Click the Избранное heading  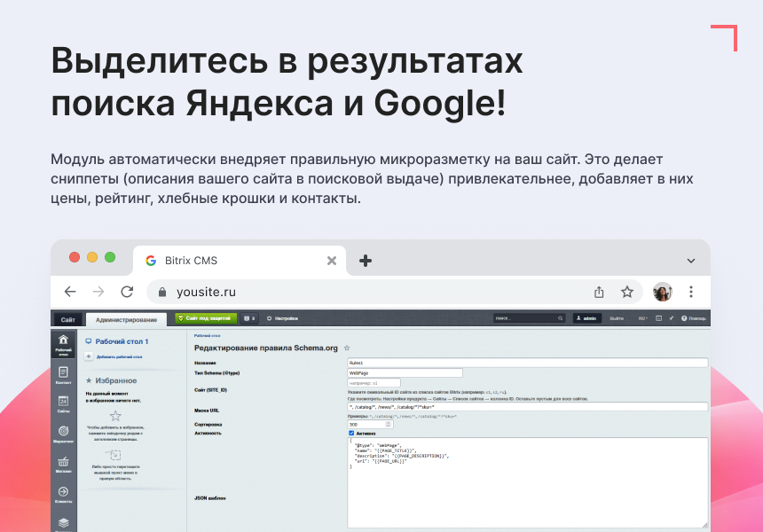pos(116,380)
